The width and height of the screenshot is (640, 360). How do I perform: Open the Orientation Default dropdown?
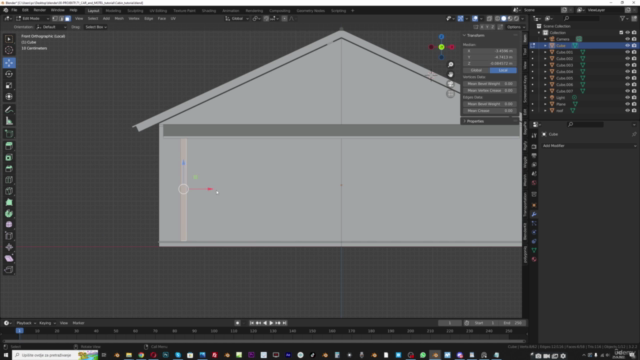[x=51, y=27]
